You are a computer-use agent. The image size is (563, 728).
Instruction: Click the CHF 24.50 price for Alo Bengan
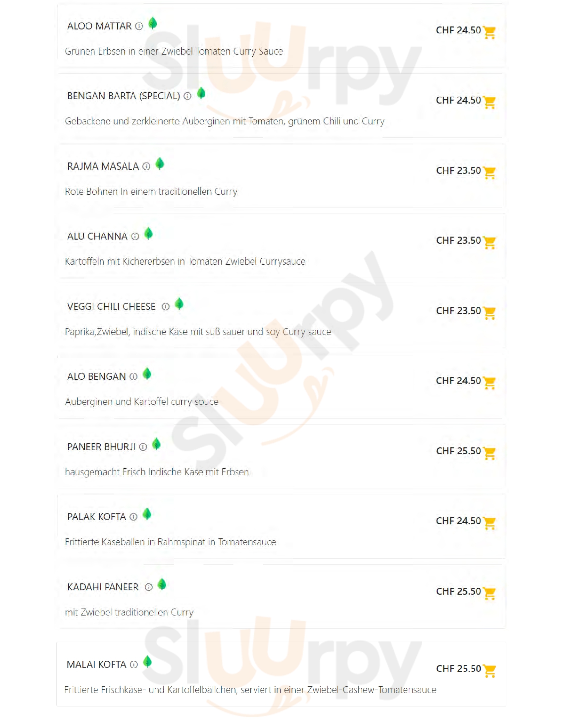point(458,381)
